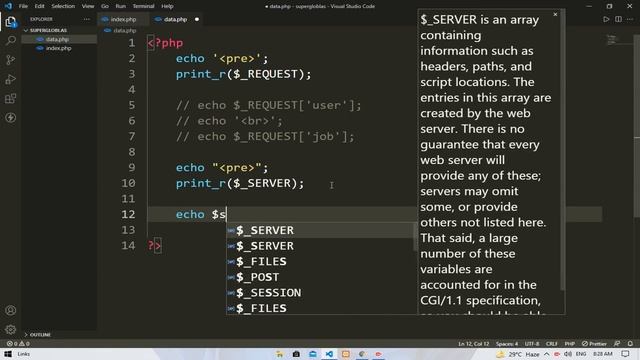Choose the $_SESSION autocomplete suggestion
Viewport: 640px width, 360px height.
click(x=321, y=293)
